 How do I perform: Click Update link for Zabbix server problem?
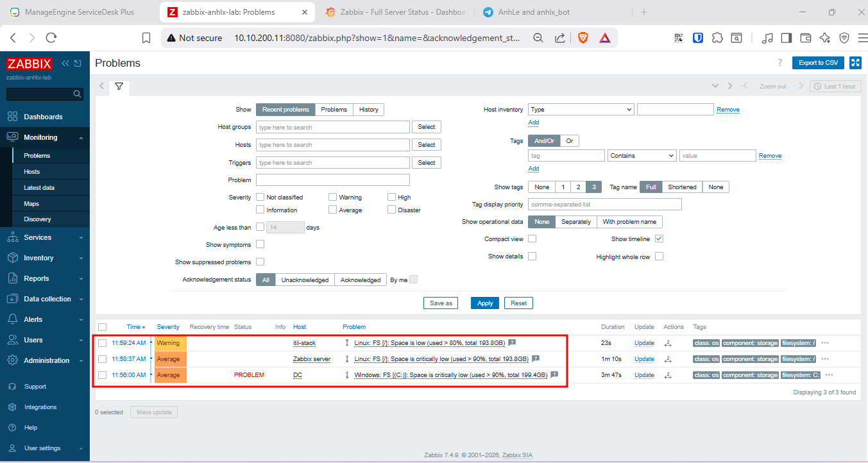tap(644, 359)
